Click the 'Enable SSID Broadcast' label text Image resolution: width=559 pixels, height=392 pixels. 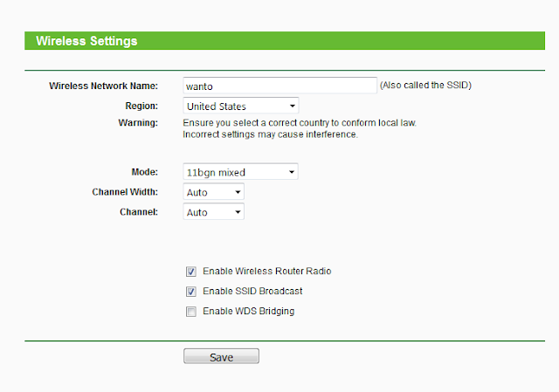pos(252,291)
